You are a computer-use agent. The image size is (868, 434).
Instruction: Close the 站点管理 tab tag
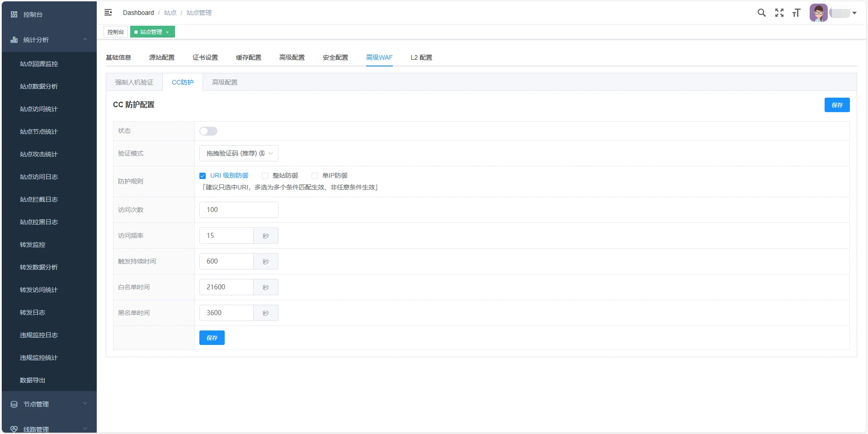pos(167,32)
